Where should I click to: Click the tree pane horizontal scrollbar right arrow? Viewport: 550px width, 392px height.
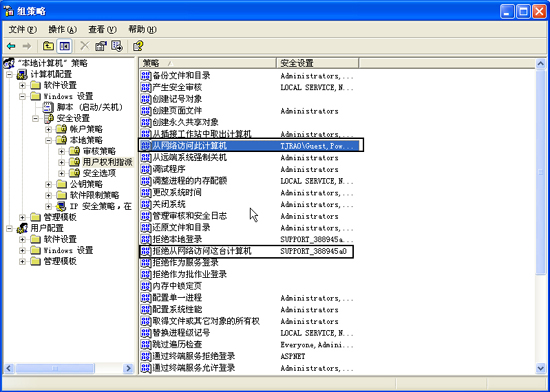pyautogui.click(x=128, y=368)
